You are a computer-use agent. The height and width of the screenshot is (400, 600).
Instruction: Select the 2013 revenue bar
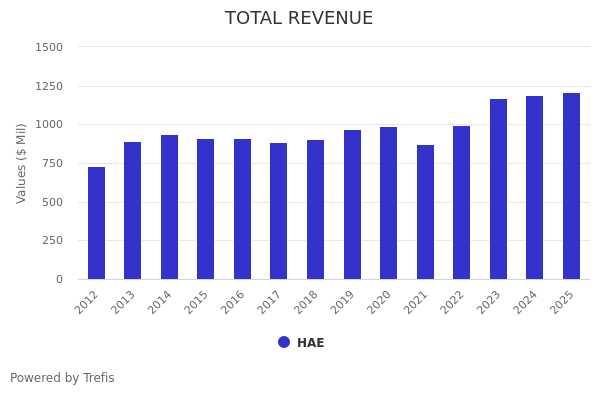point(133,211)
